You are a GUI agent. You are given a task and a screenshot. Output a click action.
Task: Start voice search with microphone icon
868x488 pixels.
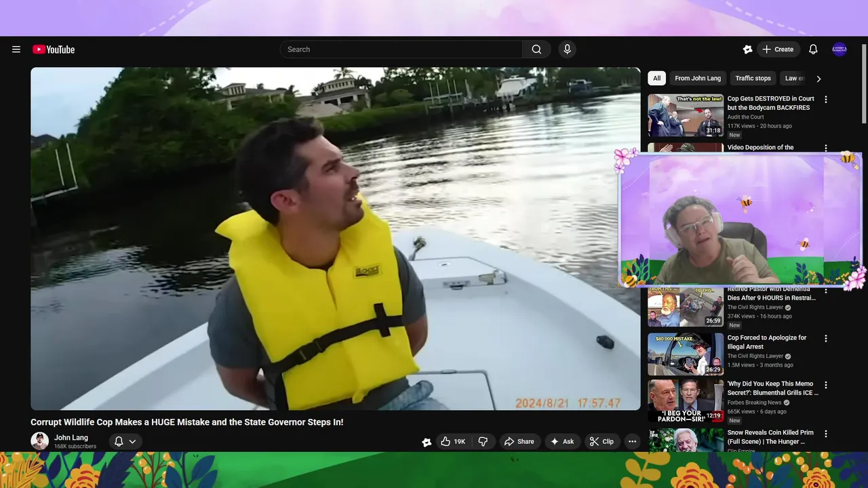pos(568,49)
